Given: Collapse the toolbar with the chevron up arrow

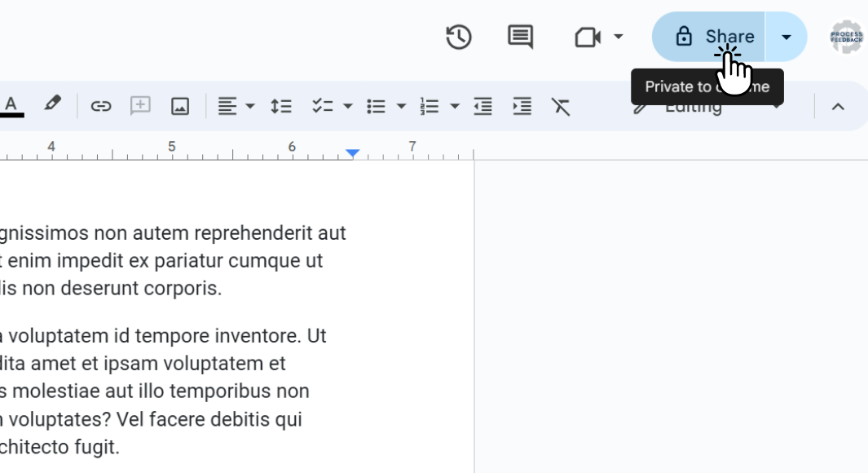Looking at the screenshot, I should (837, 106).
